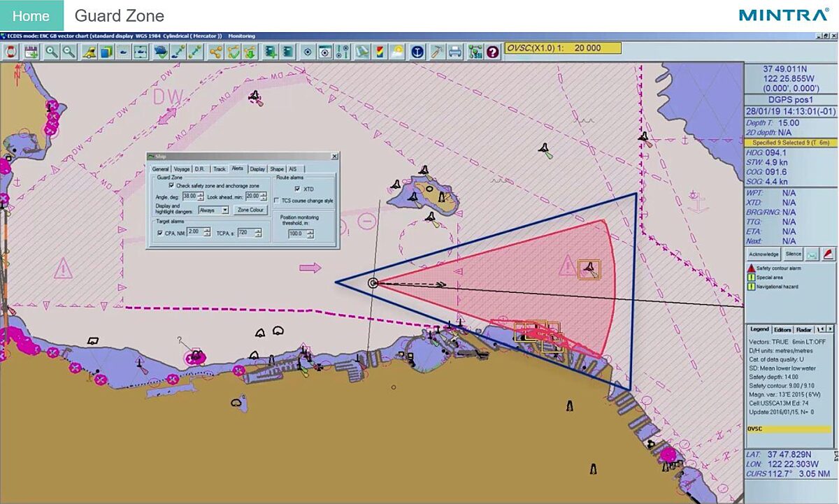839x504 pixels.
Task: Click the highlighted buoy inside guard zone
Action: (x=589, y=268)
